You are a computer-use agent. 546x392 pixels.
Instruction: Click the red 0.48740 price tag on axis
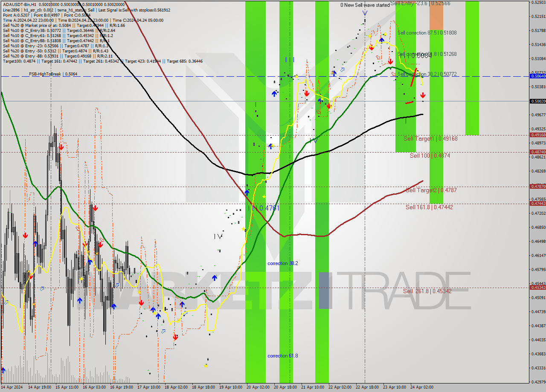click(x=537, y=152)
